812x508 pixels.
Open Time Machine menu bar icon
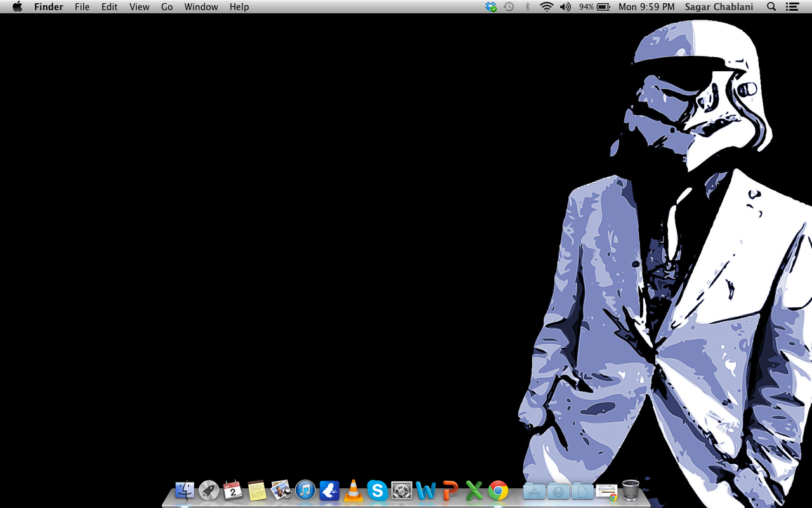point(509,7)
